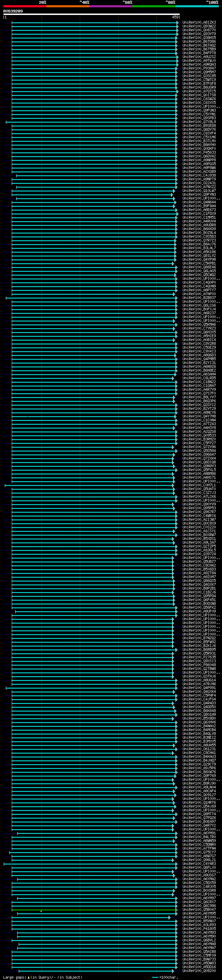Select hit UniRef100_A9USG7
The width and height of the screenshot is (222, 980).
[x=199, y=875]
